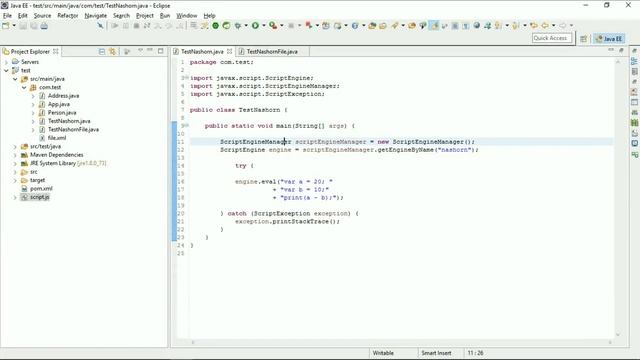Switch to the Java EE perspective
The width and height of the screenshot is (640, 360).
[609, 39]
